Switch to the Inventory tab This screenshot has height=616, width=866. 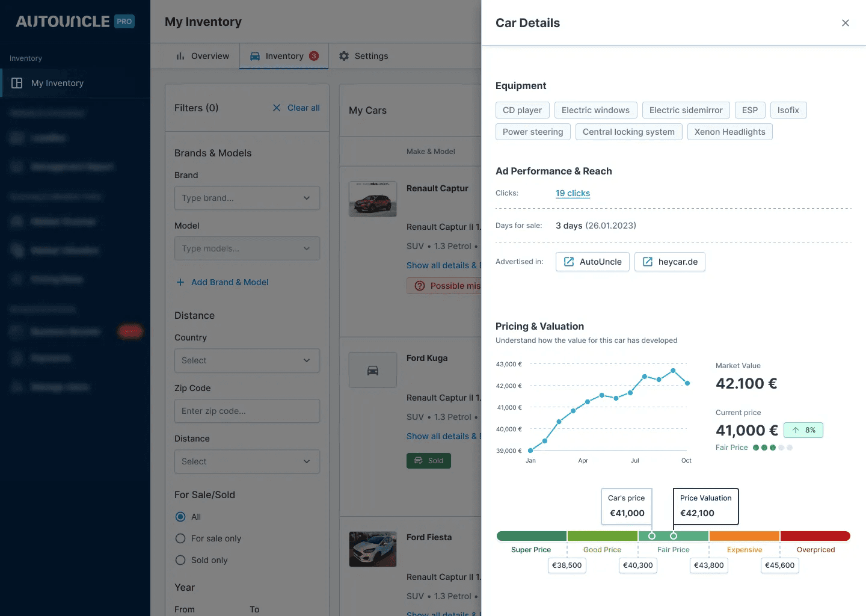pos(284,56)
